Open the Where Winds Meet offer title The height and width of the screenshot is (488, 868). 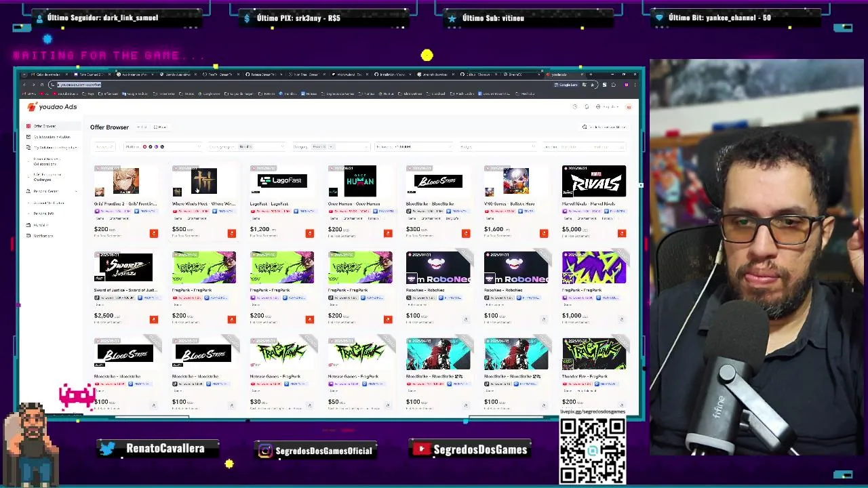(203, 204)
